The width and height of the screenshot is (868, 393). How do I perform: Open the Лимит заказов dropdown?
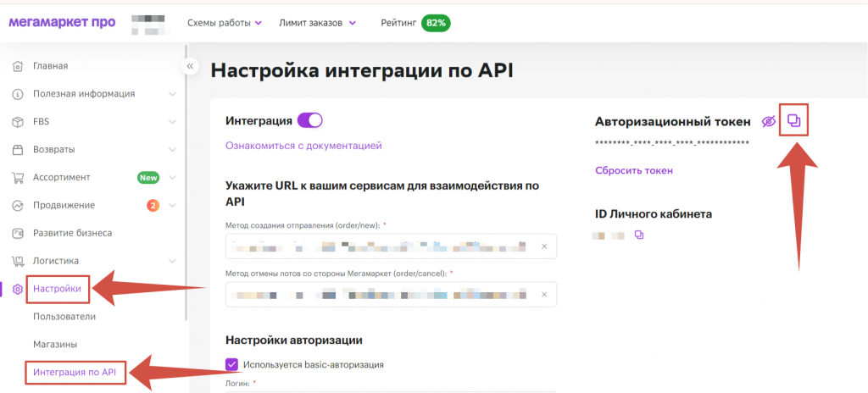pos(318,23)
